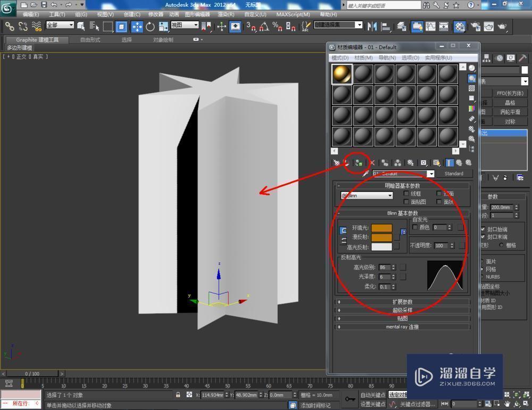The height and width of the screenshot is (410, 532).
Task: Select the gold material sample sphere
Action: click(341, 74)
